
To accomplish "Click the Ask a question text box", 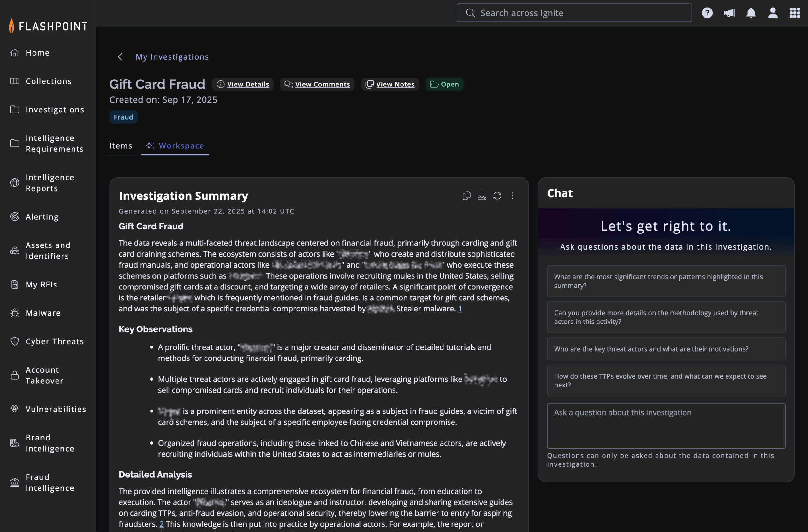I will (x=666, y=426).
